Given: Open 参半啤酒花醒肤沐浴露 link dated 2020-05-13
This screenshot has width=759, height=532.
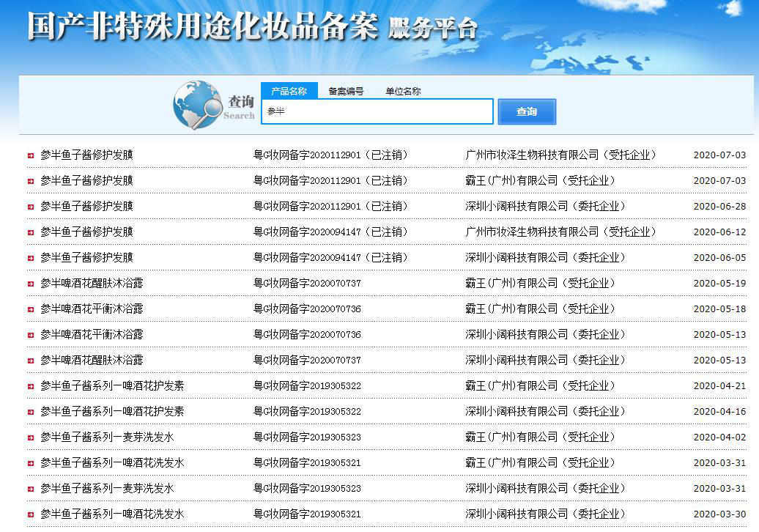Looking at the screenshot, I should 92,360.
